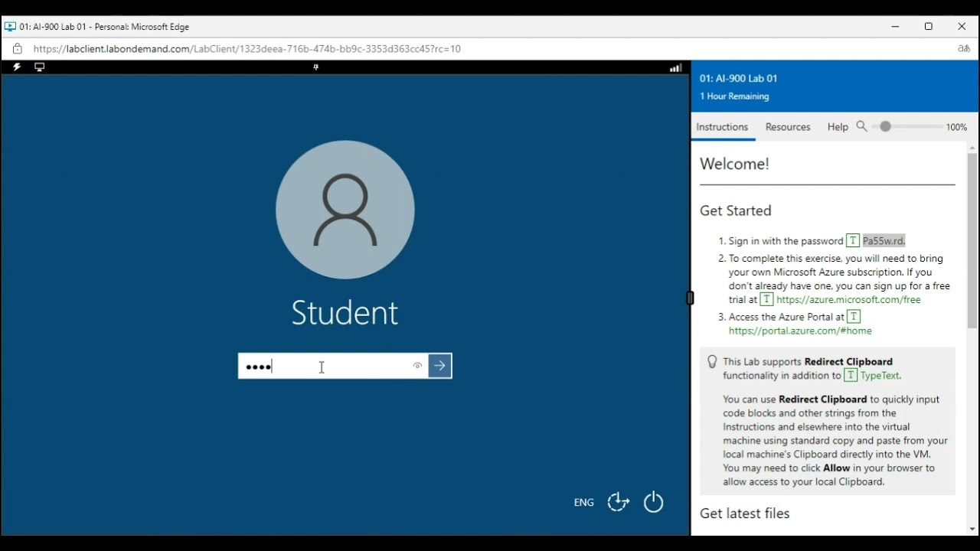Click inside the password input field
The height and width of the screenshot is (551, 980).
pyautogui.click(x=333, y=366)
